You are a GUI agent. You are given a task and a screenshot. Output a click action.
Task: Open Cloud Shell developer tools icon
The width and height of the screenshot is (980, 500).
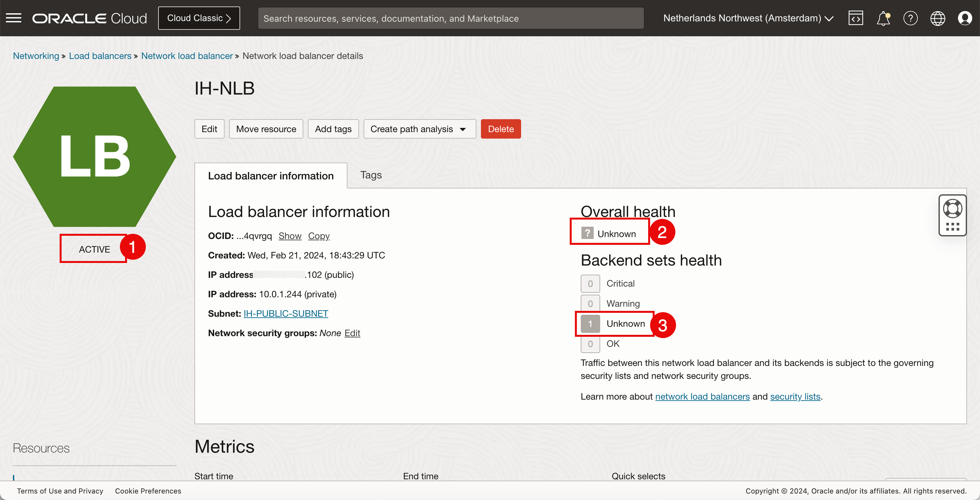[856, 18]
